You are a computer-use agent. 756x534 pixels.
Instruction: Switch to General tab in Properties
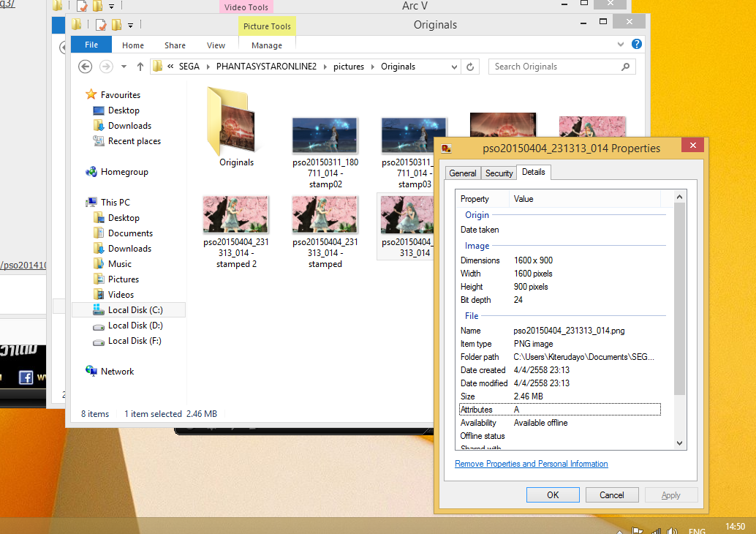[x=462, y=173]
